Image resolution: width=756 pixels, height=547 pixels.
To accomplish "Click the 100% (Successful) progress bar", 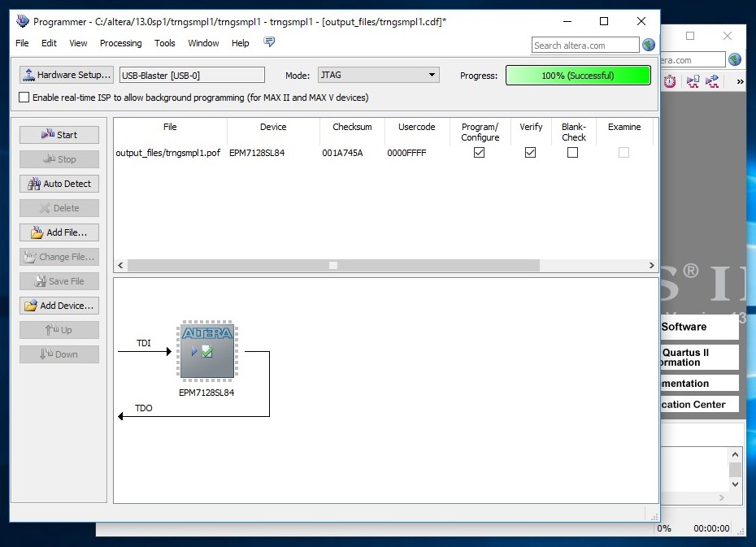I will tap(578, 76).
